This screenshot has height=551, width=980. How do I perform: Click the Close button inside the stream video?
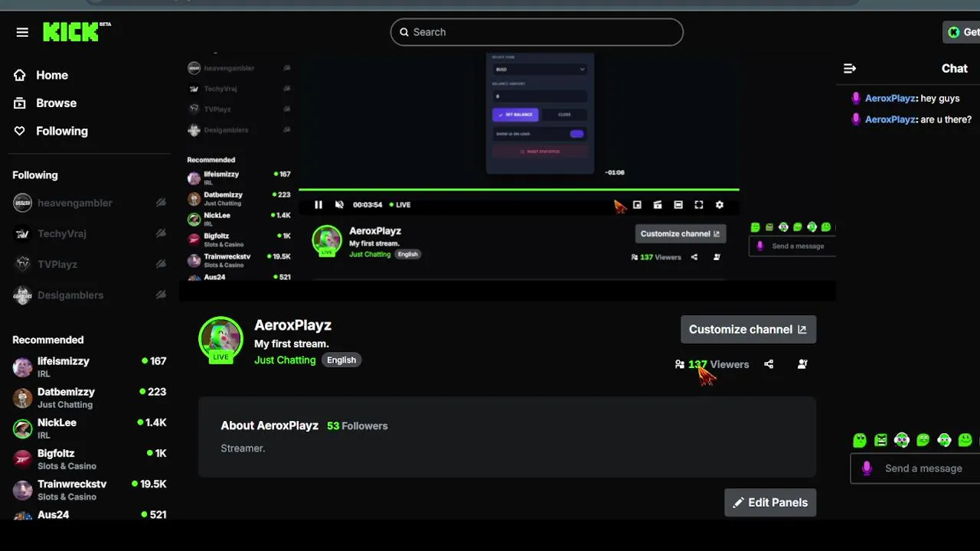pyautogui.click(x=564, y=115)
